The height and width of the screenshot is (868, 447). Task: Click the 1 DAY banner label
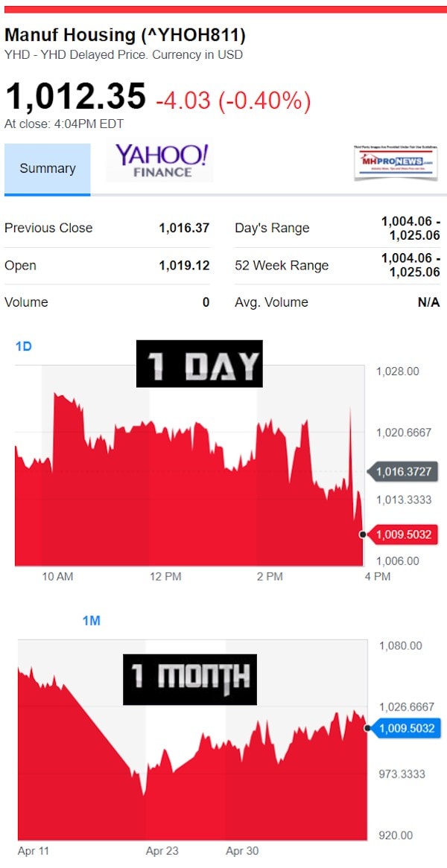pyautogui.click(x=200, y=364)
